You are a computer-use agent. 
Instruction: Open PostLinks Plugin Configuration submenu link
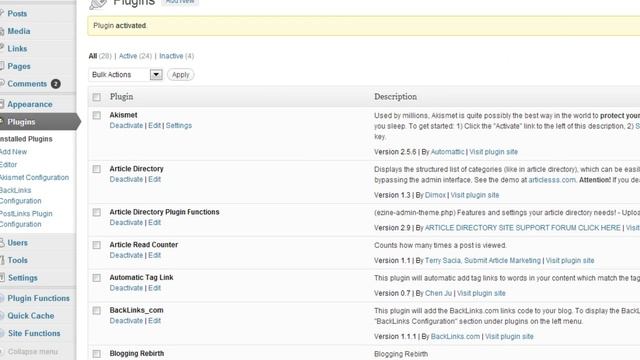(x=26, y=219)
